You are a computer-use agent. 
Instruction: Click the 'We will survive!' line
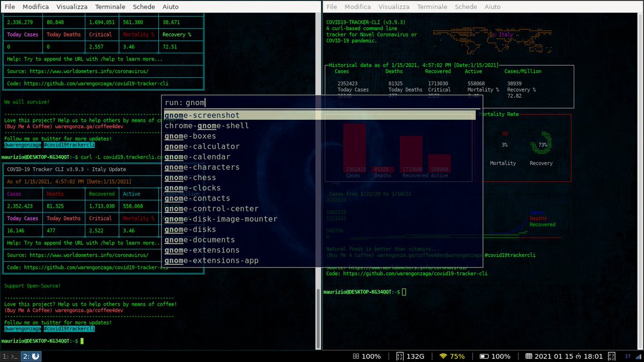point(27,102)
